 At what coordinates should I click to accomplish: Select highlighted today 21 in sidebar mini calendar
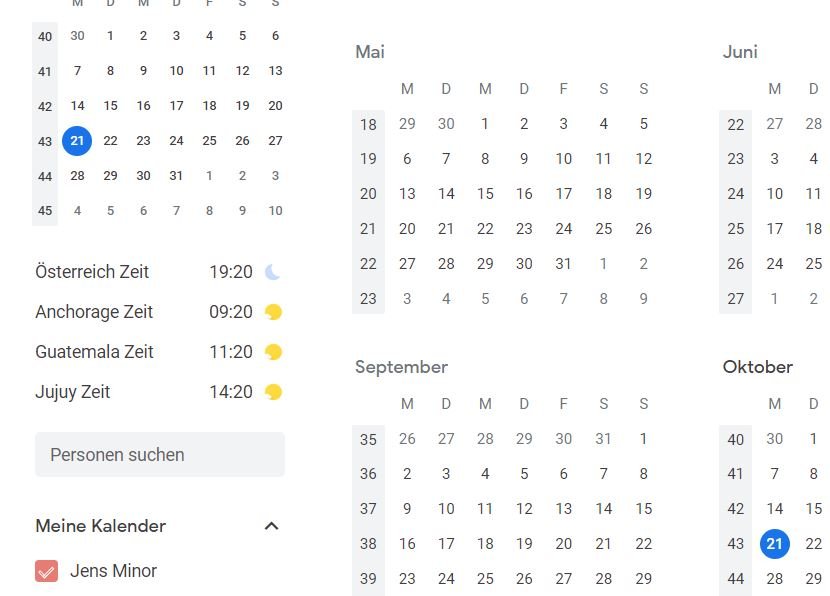click(x=77, y=141)
